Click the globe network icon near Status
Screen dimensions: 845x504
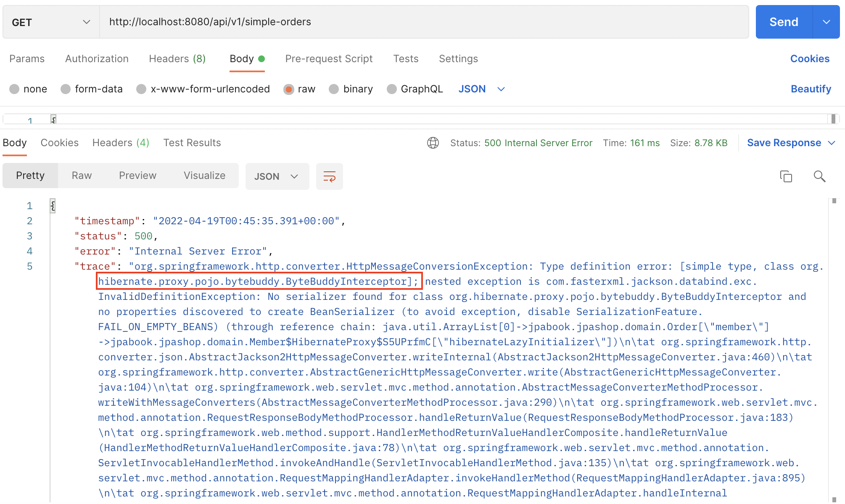click(x=433, y=143)
